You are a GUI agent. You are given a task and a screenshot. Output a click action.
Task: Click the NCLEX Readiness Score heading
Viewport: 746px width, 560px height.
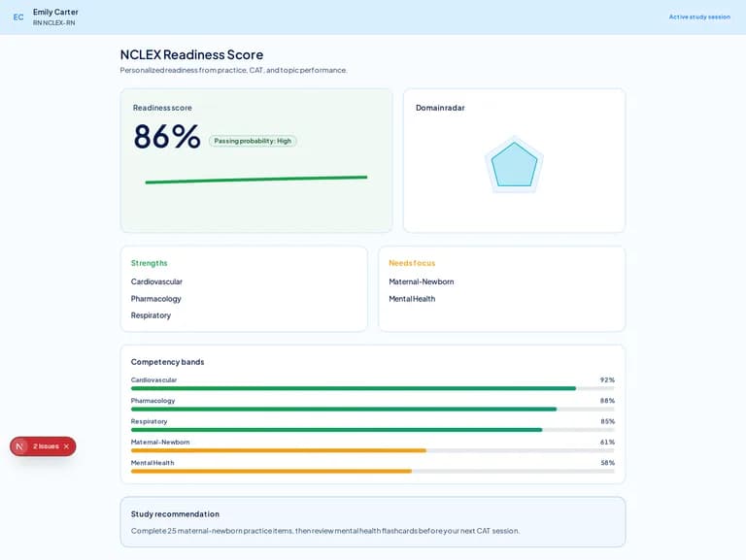coord(191,54)
